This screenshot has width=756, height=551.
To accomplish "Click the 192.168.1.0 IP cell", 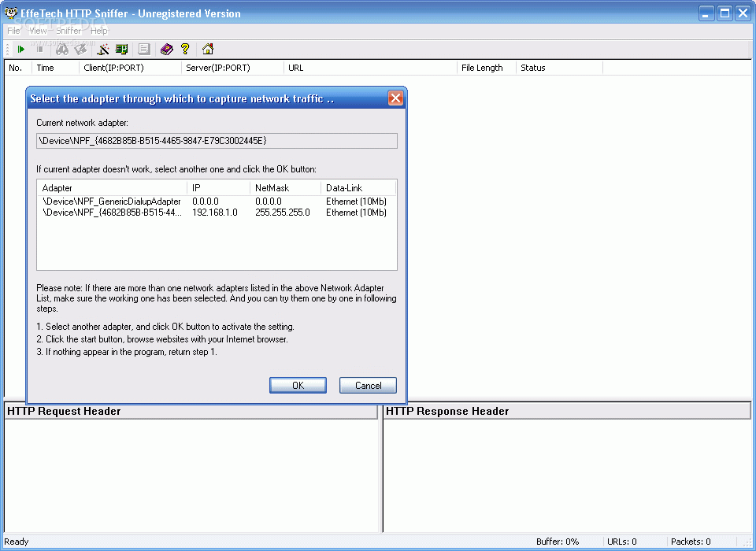I will coord(215,213).
